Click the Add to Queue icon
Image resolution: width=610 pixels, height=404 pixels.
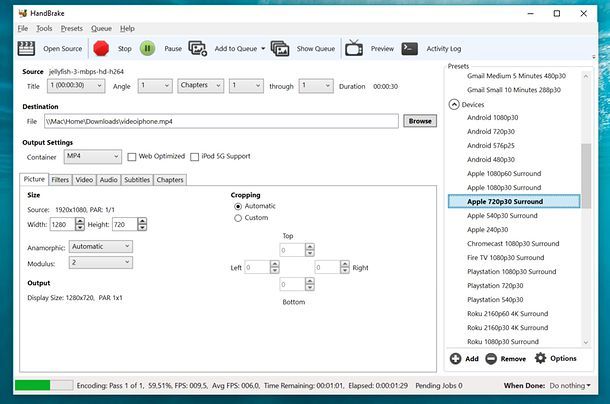coord(198,49)
